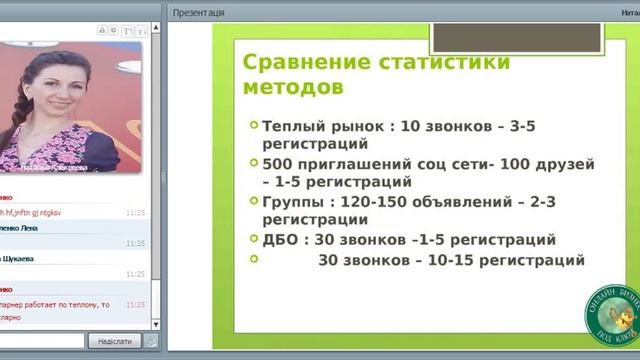Click the emoticon icon next to Надіслати

151,341
